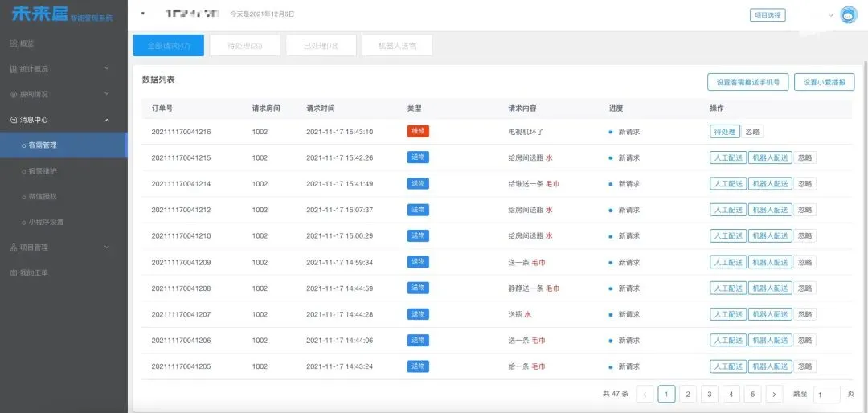Select page 1 in pagination

(666, 395)
